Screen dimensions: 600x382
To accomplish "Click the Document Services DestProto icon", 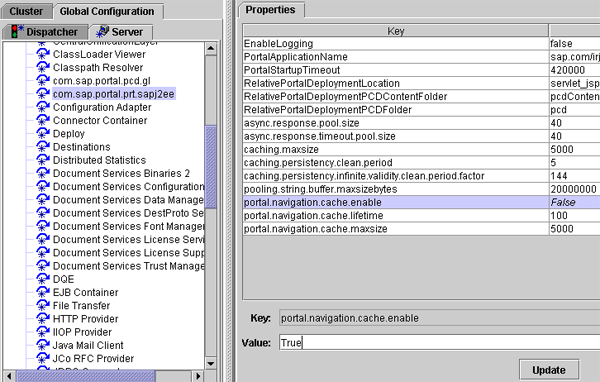I will 43,213.
